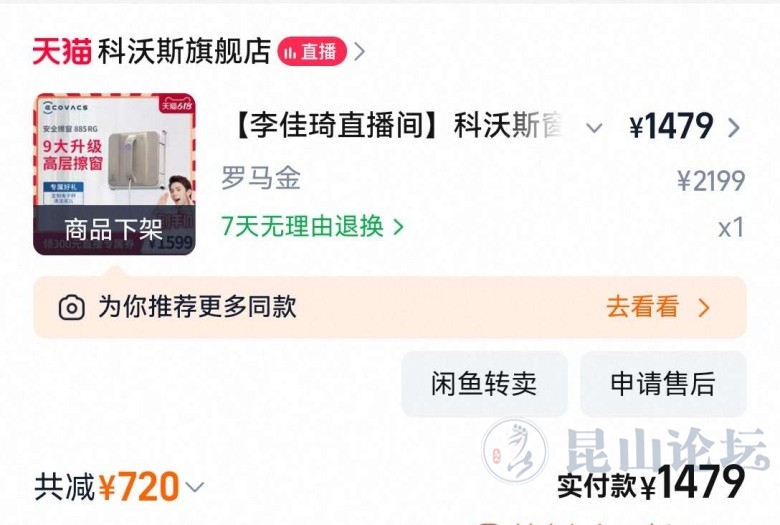Screen dimensions: 780x525
Task: Tap the 申请售后 button
Action: pos(663,384)
